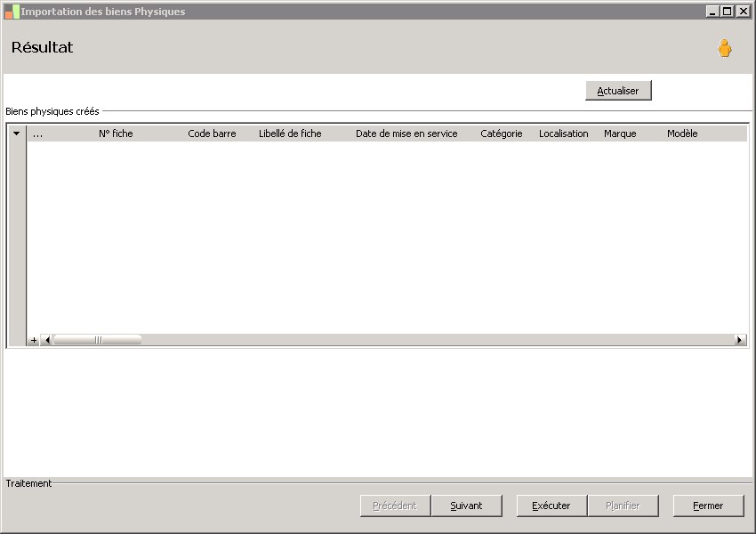Add a row with the plus icon
Viewport: 756px width, 534px height.
(x=33, y=340)
